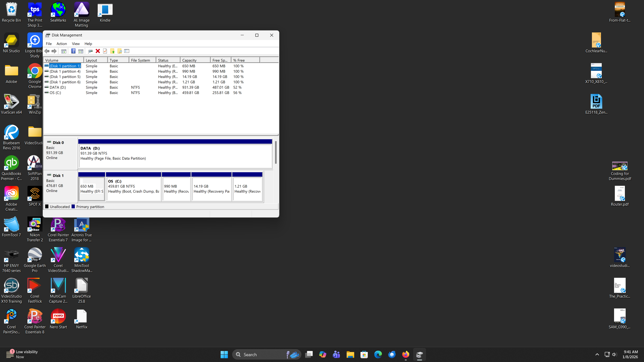Click the blue Primary partition legend swatch
Viewport: 644px width, 362px height.
point(73,206)
